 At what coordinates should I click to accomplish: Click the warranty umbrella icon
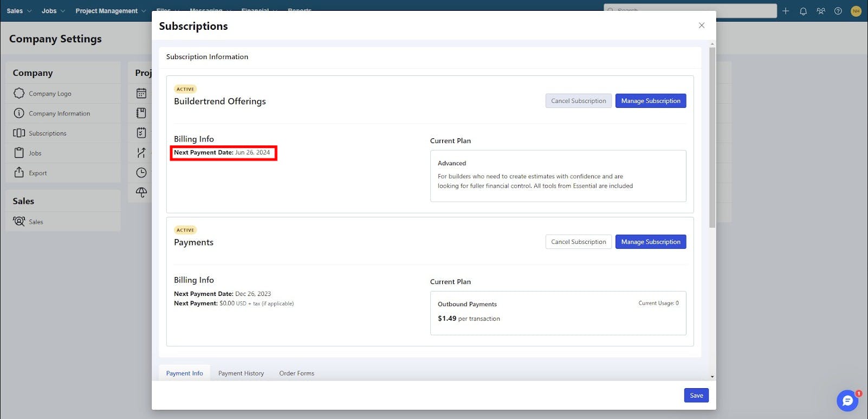point(141,192)
